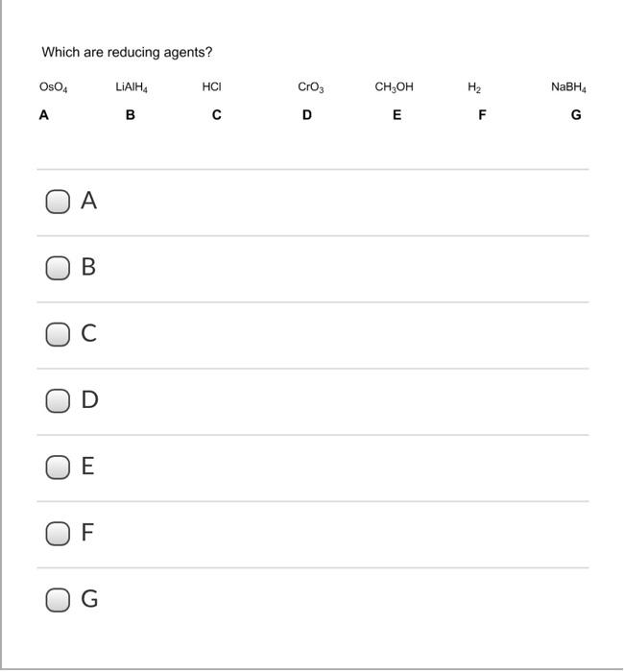This screenshot has height=672, width=624.
Task: Click the HCl formula text
Action: (212, 87)
